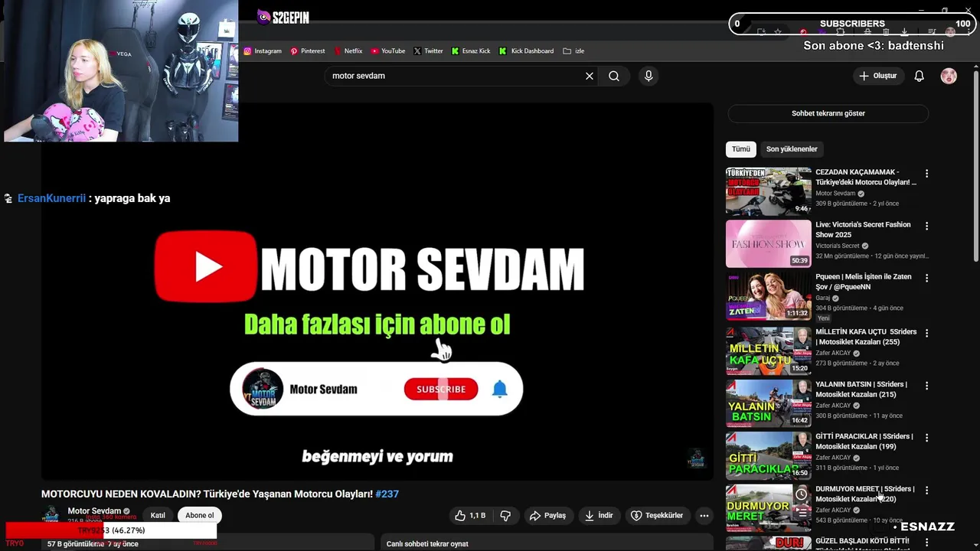Open GİTTİ PARACIKLAR video thumbnail
This screenshot has height=551, width=980.
768,455
